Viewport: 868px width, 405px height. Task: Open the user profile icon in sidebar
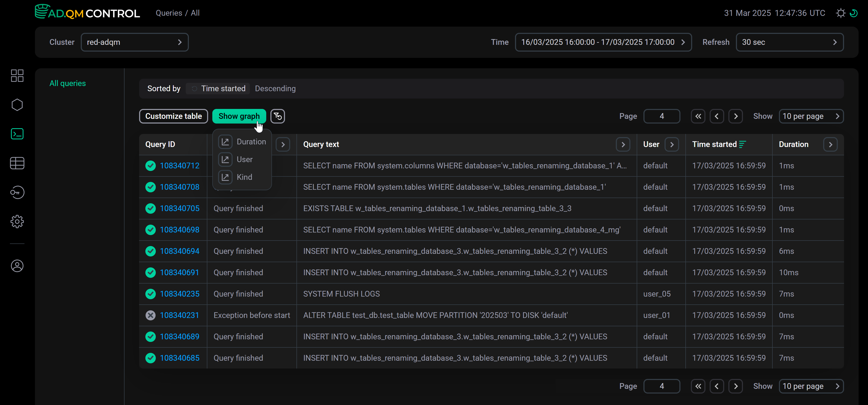pyautogui.click(x=17, y=266)
